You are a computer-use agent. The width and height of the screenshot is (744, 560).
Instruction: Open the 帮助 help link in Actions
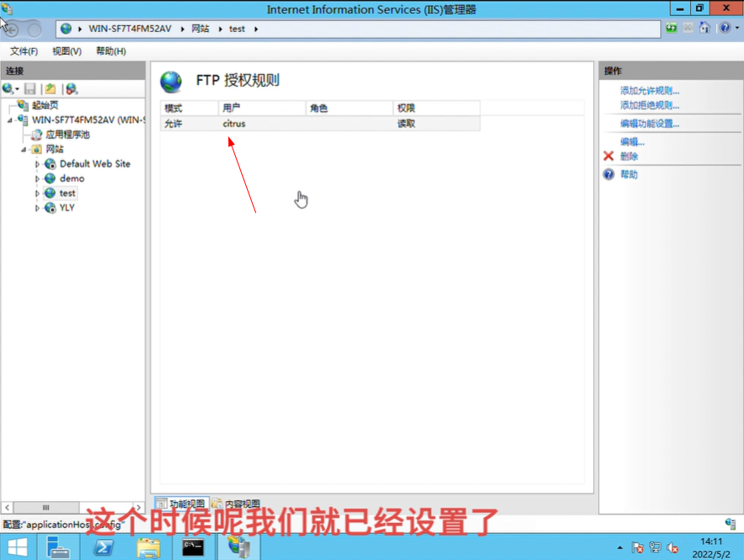(x=629, y=174)
